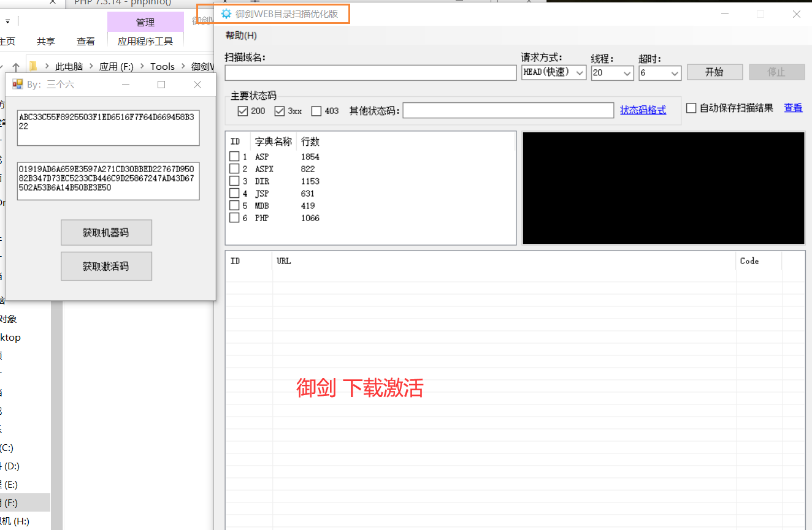This screenshot has width=812, height=530.
Task: Check the MDB dictionary checkbox
Action: click(234, 206)
